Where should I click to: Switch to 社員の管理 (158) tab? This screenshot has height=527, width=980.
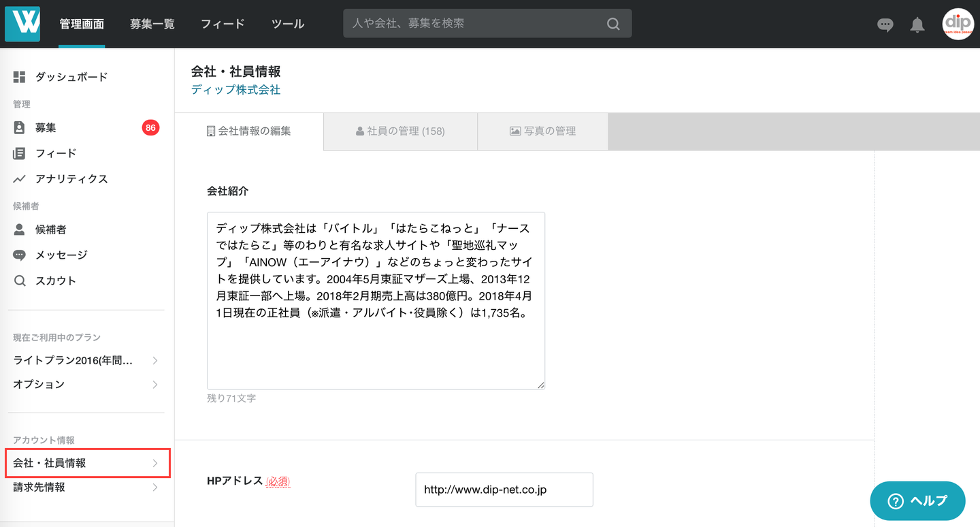[400, 131]
